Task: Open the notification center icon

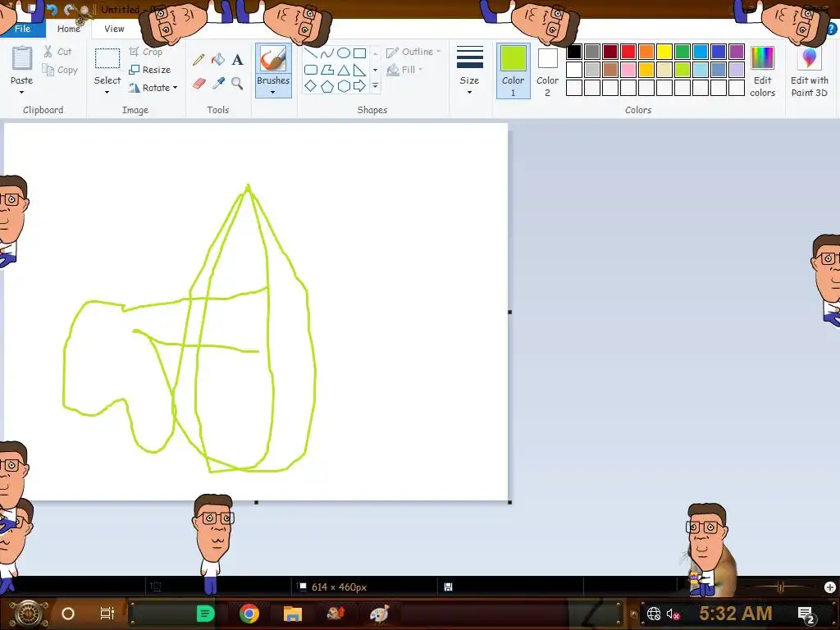Action: click(x=807, y=614)
